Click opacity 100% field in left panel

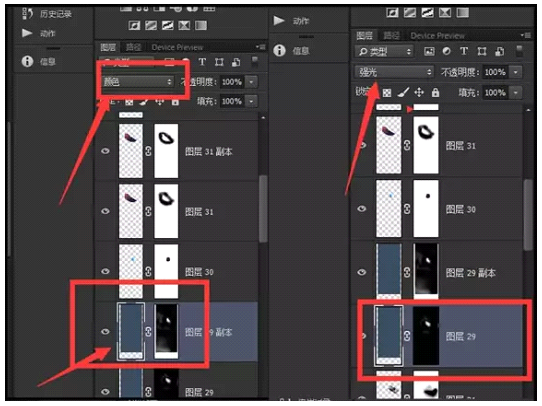tap(232, 82)
